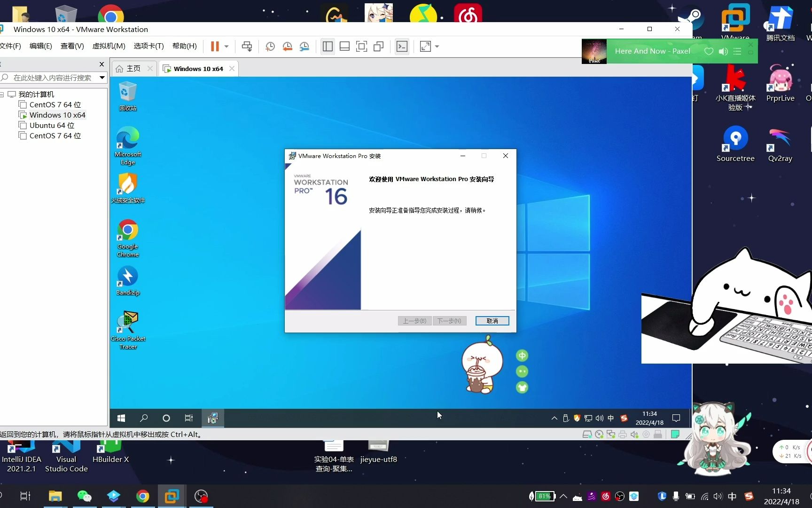
Task: Toggle the console view button
Action: 402,46
